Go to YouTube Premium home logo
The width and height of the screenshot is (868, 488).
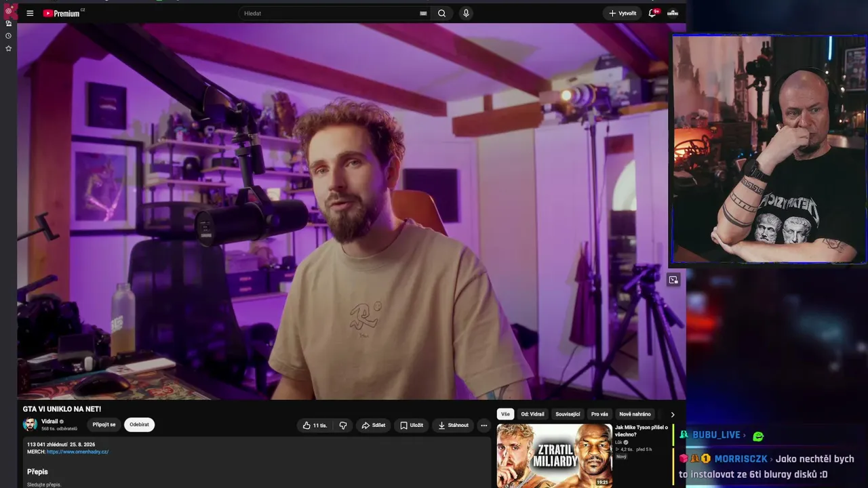63,13
